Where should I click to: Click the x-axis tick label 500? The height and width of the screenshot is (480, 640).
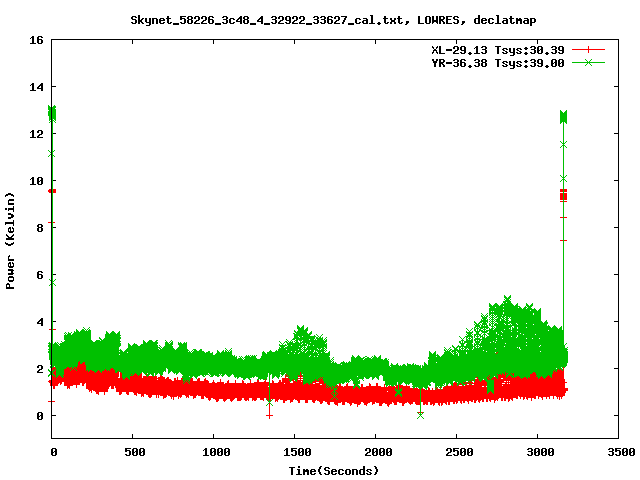(x=135, y=452)
